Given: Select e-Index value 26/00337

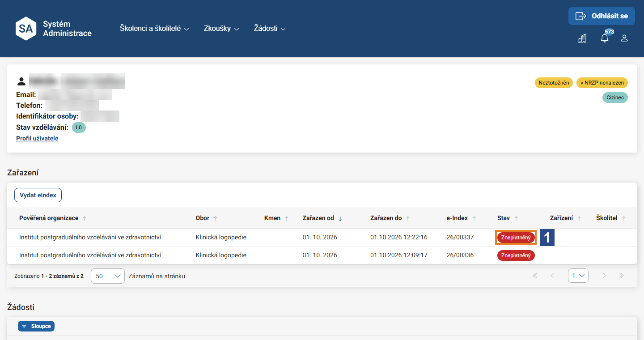Looking at the screenshot, I should click(460, 237).
